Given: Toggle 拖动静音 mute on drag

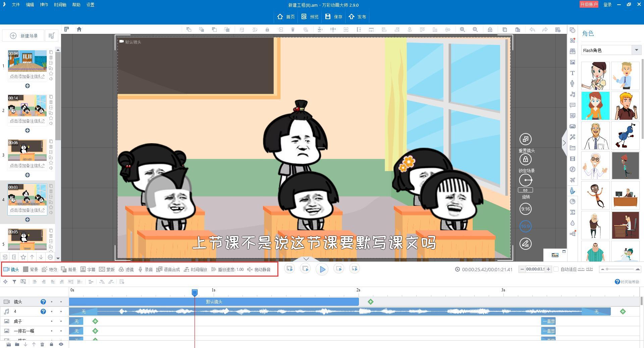Looking at the screenshot, I should [259, 270].
